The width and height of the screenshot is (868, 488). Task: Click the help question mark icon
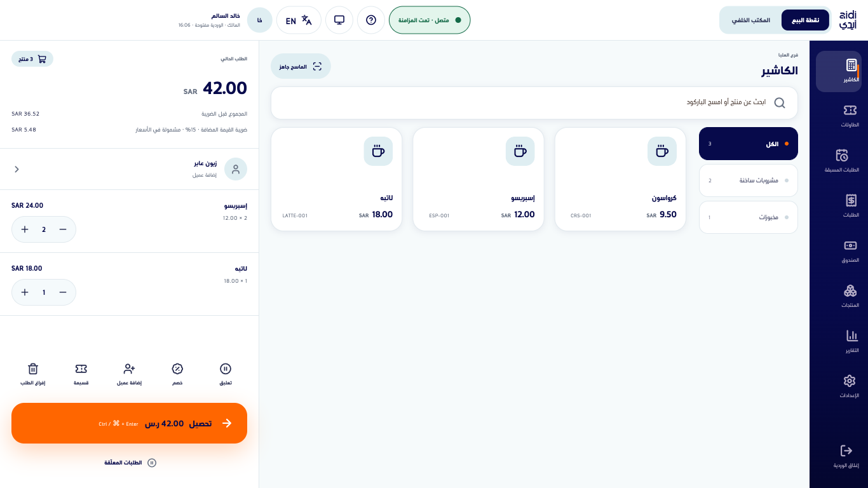[371, 20]
